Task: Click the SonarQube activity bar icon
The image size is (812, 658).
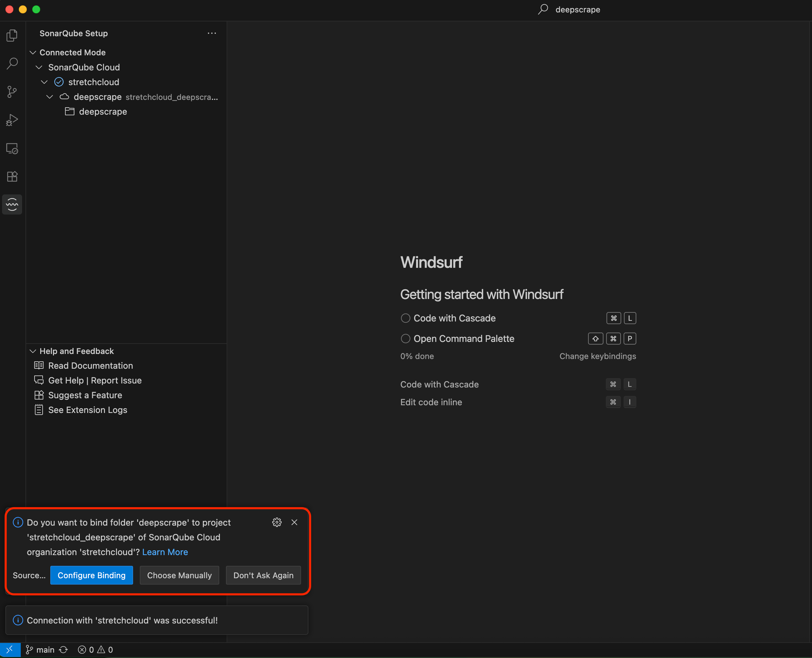Action: click(x=12, y=205)
